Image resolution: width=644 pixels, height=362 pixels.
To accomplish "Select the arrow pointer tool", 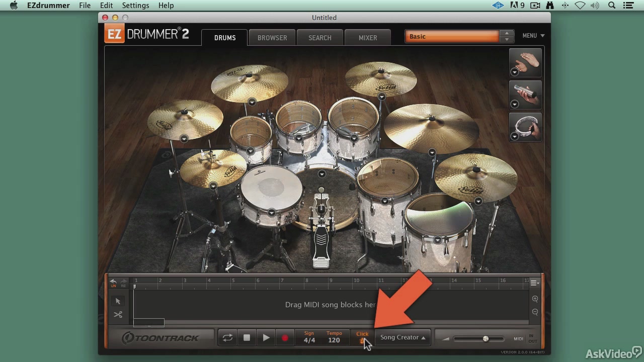I will (118, 301).
